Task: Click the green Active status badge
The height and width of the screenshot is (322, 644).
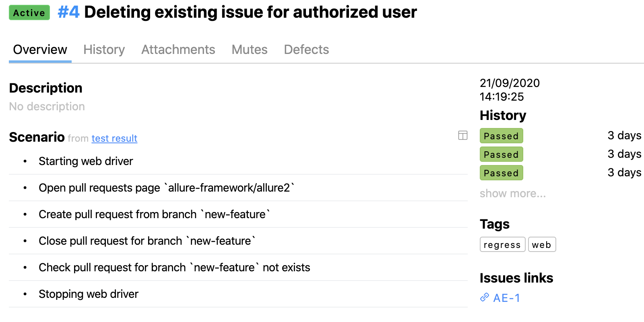Action: coord(29,13)
